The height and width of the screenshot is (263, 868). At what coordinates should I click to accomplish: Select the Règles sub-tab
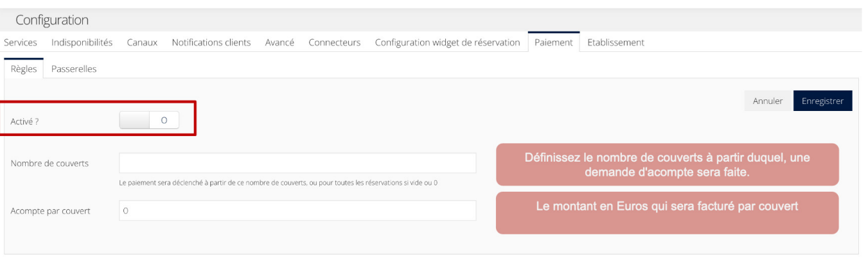click(x=24, y=69)
